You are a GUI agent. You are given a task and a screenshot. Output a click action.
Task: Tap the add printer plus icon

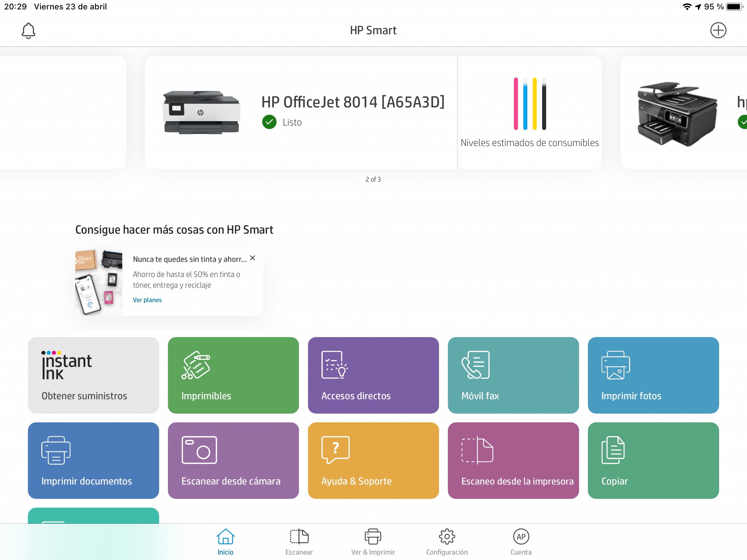pos(718,30)
